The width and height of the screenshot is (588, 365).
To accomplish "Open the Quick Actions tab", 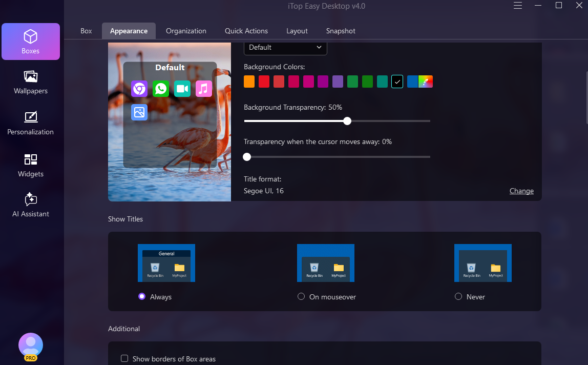I will point(246,31).
